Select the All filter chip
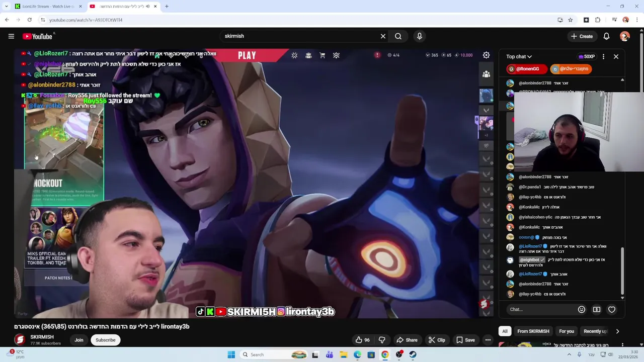 (505, 331)
